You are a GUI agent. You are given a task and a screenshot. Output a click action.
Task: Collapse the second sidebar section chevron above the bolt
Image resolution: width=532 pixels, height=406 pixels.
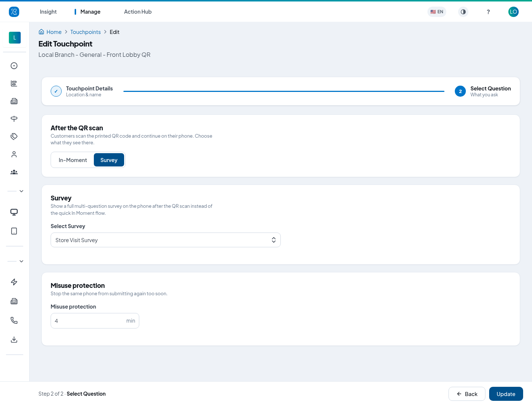(21, 261)
